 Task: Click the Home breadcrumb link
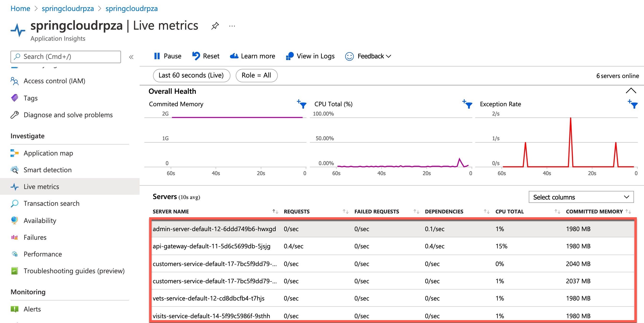click(20, 9)
